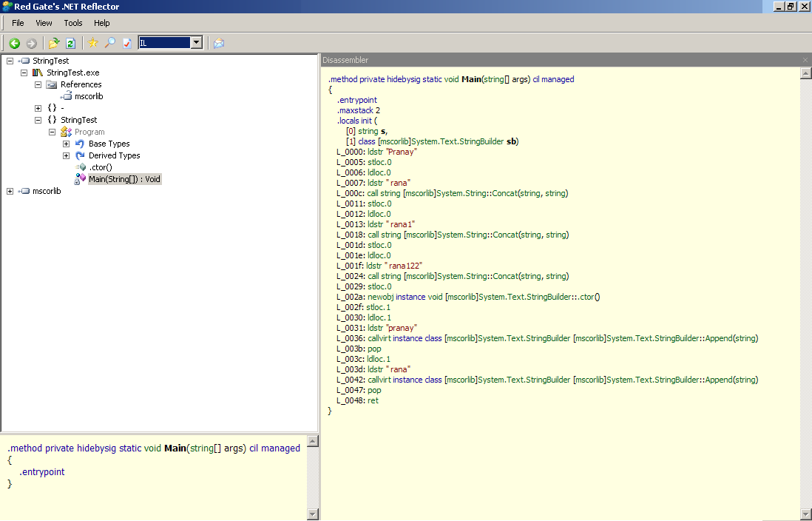Expand the "{} -" namespace node

(38, 108)
